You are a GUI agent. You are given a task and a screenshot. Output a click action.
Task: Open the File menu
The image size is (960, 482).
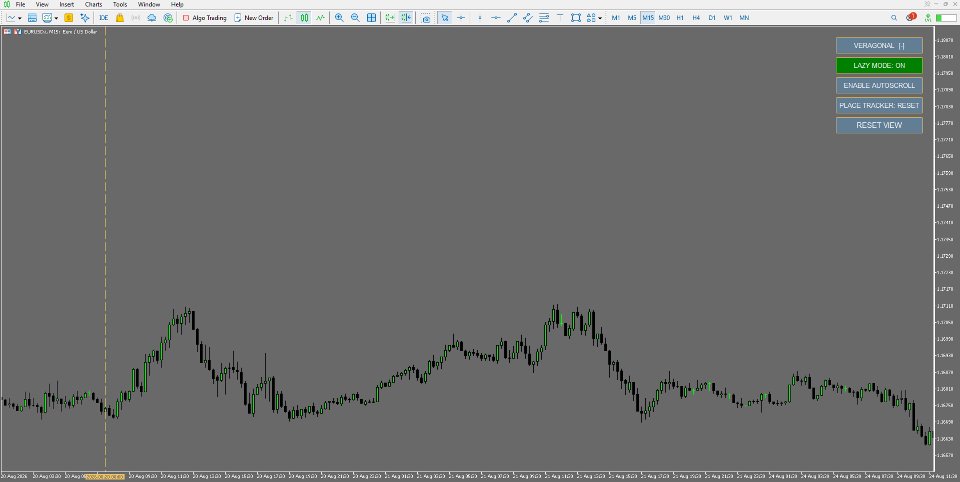click(x=20, y=4)
